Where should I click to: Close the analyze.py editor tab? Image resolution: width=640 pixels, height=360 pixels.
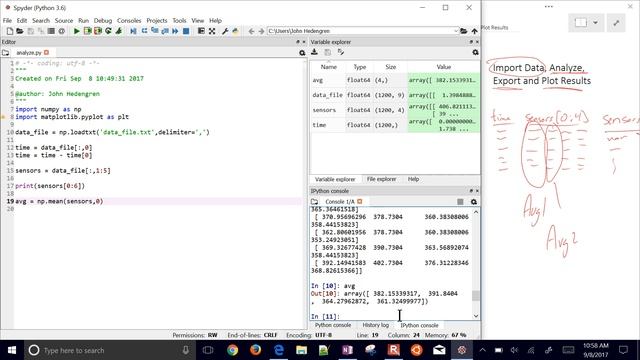click(x=47, y=52)
